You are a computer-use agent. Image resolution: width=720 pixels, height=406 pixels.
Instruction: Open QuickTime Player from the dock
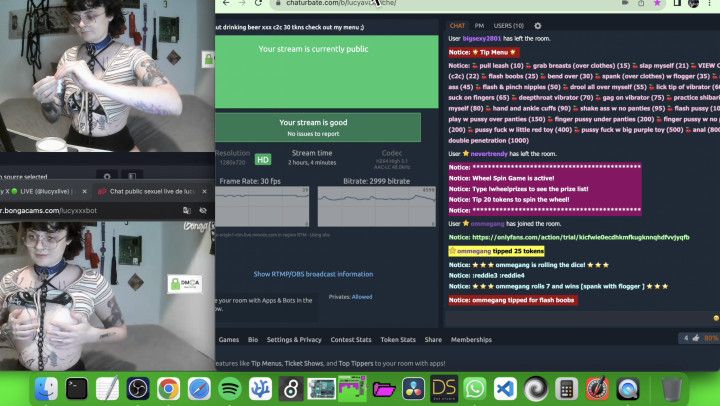pyautogui.click(x=628, y=389)
